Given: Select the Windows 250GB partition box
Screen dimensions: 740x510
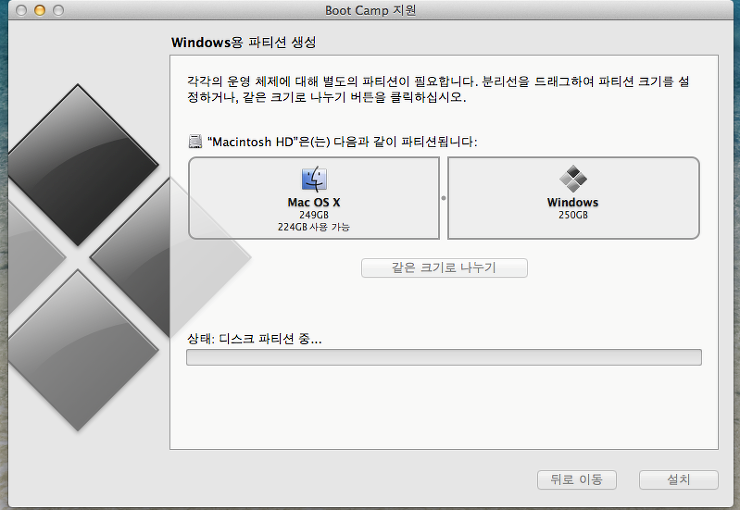Looking at the screenshot, I should point(573,198).
